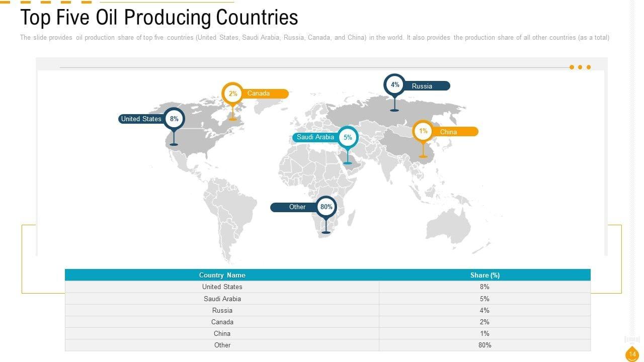The height and width of the screenshot is (362, 644).
Task: Select the Saudi Arabia 5% pin circle
Action: click(x=348, y=137)
